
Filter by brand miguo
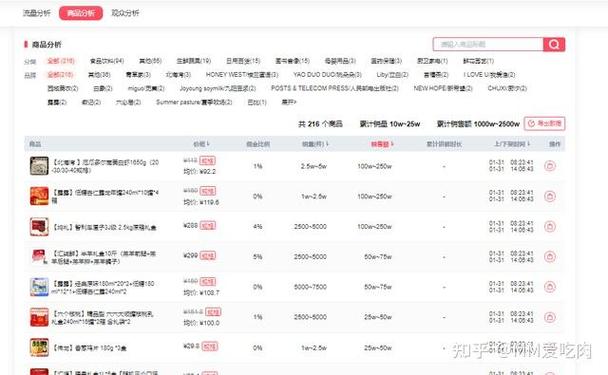click(146, 88)
